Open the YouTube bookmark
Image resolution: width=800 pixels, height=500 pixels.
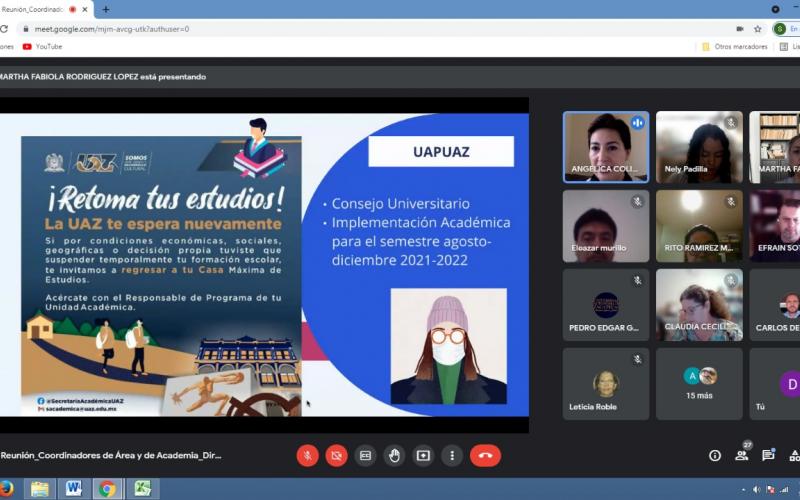pos(42,46)
